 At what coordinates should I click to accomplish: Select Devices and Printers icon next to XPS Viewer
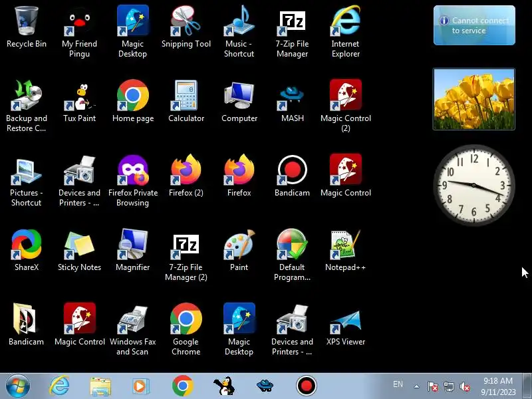coord(292,330)
